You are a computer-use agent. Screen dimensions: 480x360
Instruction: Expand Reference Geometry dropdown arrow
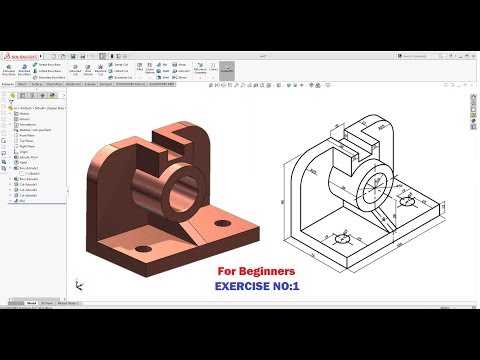pos(200,78)
